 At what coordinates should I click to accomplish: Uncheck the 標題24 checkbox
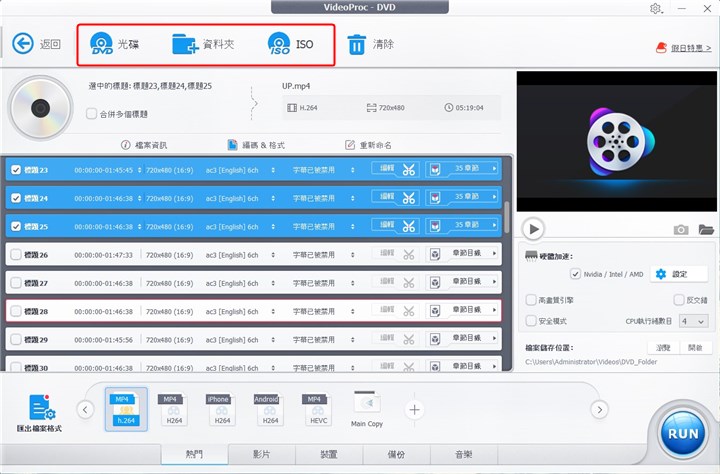tap(16, 198)
